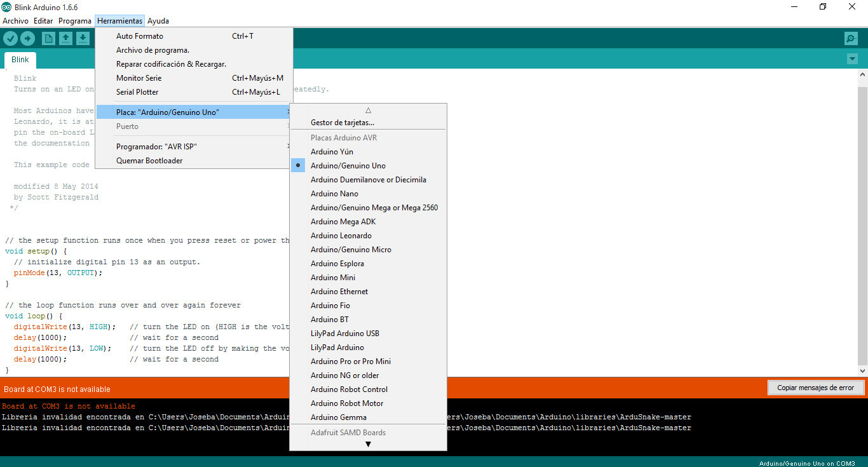
Task: Open a sketch with the Open arrow icon
Action: 65,39
